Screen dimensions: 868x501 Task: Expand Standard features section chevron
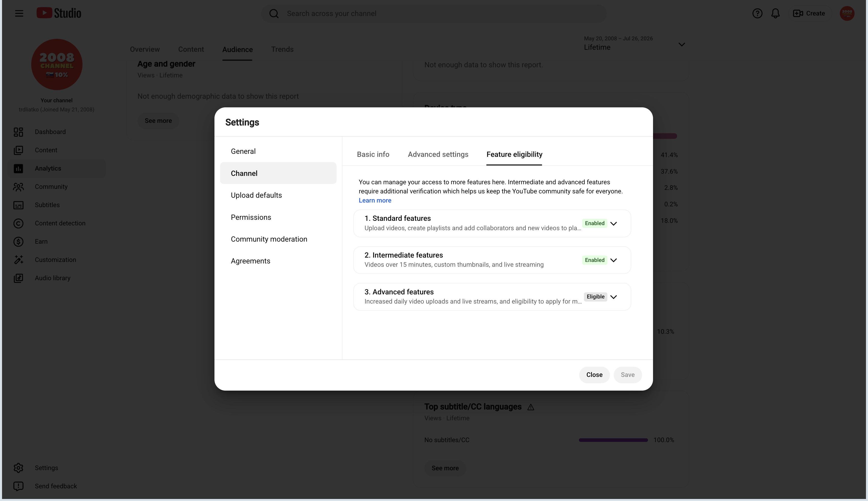(x=613, y=223)
